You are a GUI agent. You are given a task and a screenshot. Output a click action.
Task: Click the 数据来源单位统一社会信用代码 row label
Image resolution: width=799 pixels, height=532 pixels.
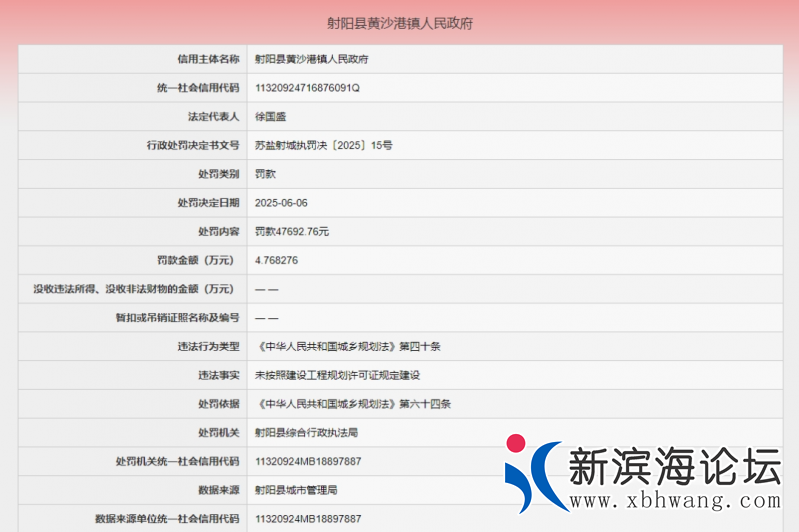[x=167, y=519]
